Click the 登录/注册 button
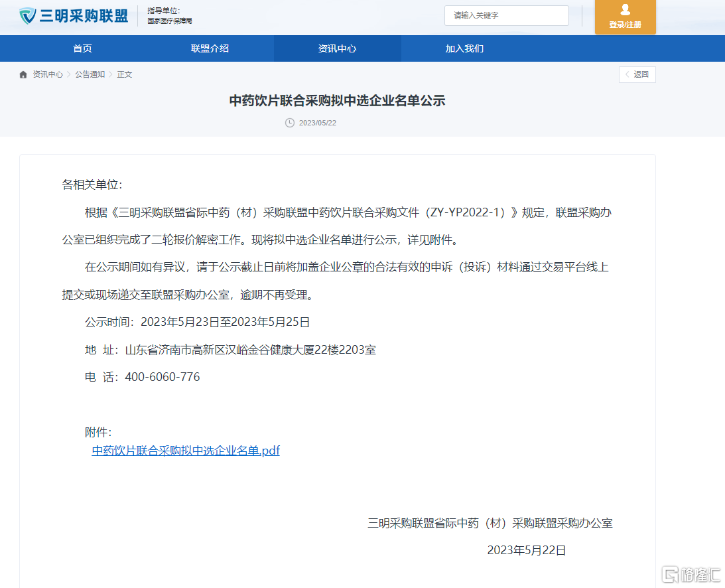Viewport: 725px width, 588px height. pyautogui.click(x=625, y=17)
